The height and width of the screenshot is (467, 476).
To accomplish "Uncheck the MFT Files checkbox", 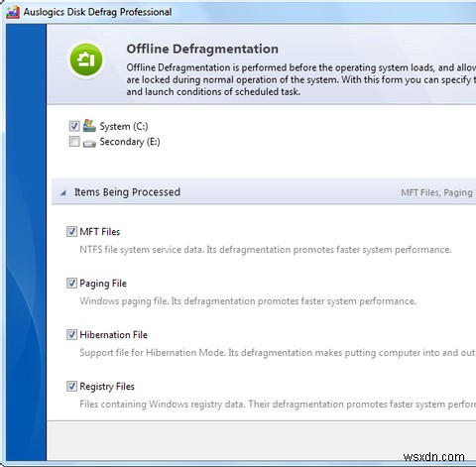I will tap(71, 231).
